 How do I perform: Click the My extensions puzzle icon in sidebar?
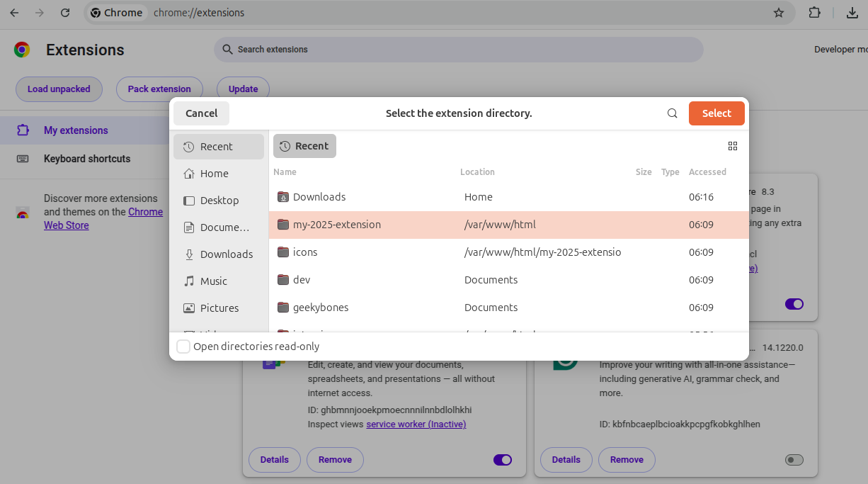[23, 130]
